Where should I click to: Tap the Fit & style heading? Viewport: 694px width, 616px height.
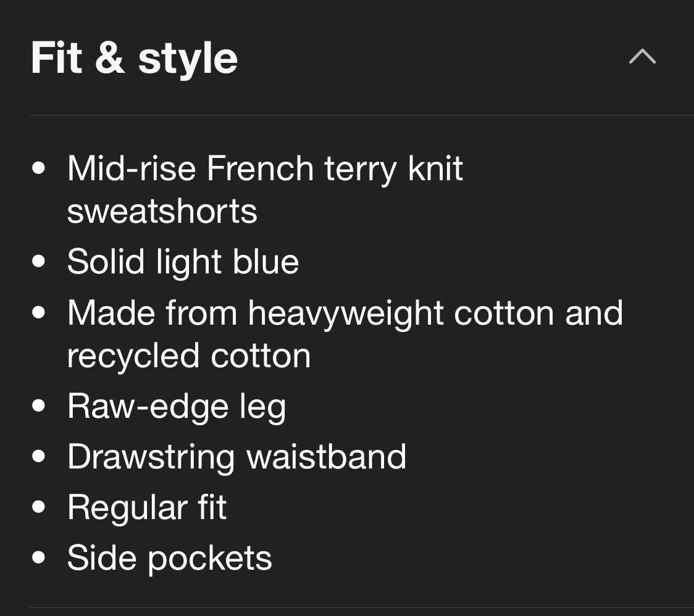pyautogui.click(x=134, y=57)
